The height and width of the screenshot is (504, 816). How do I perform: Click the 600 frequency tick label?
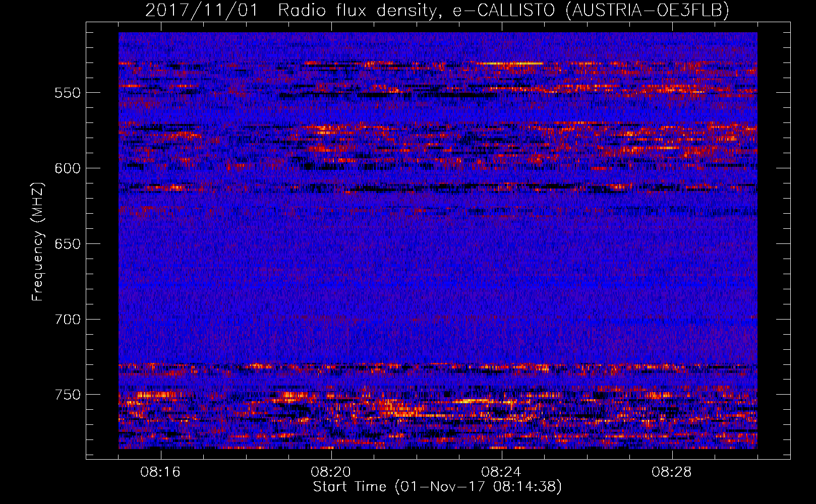(68, 168)
